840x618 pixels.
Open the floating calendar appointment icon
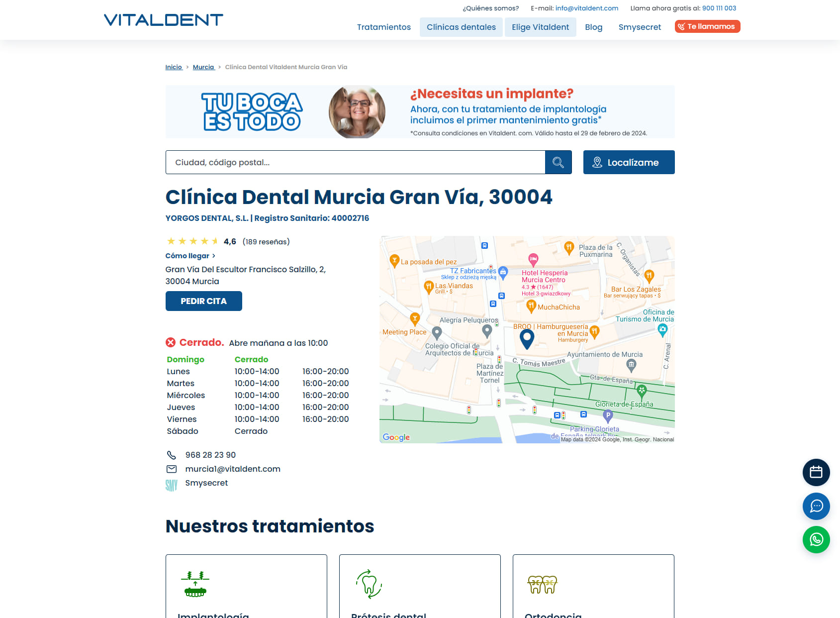(x=816, y=472)
